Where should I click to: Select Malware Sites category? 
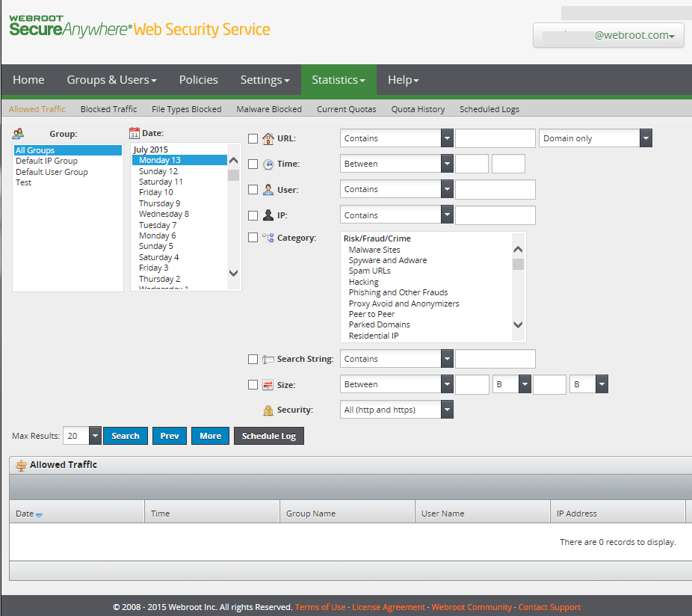[374, 250]
